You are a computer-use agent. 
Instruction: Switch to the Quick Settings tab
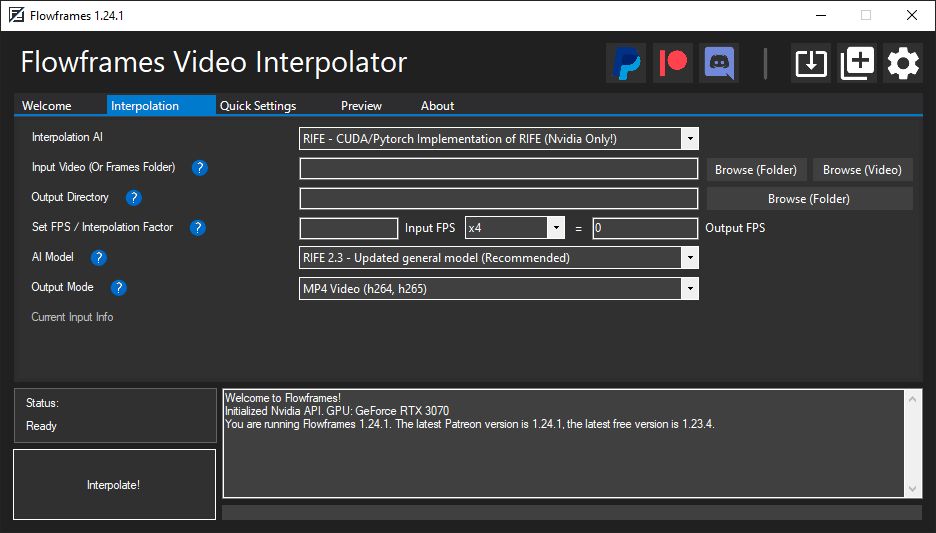pyautogui.click(x=258, y=106)
